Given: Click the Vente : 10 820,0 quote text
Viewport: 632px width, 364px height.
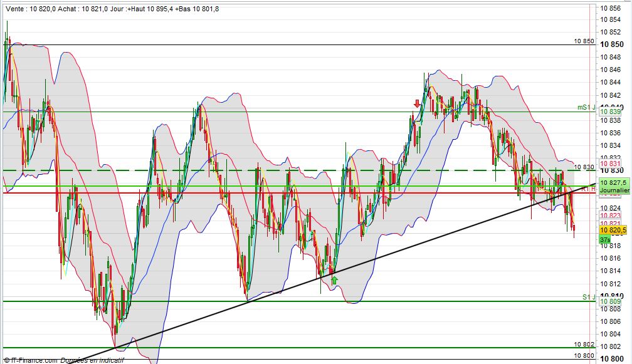Looking at the screenshot, I should click(31, 9).
